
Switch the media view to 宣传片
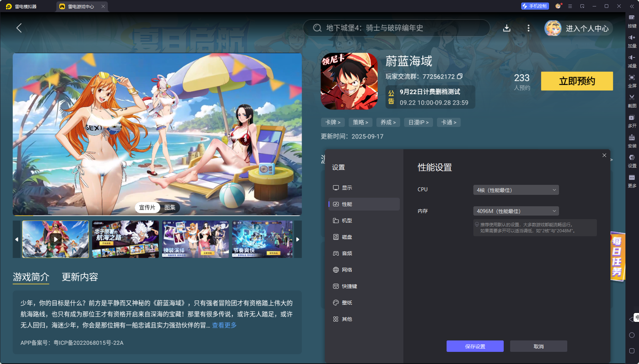[147, 207]
